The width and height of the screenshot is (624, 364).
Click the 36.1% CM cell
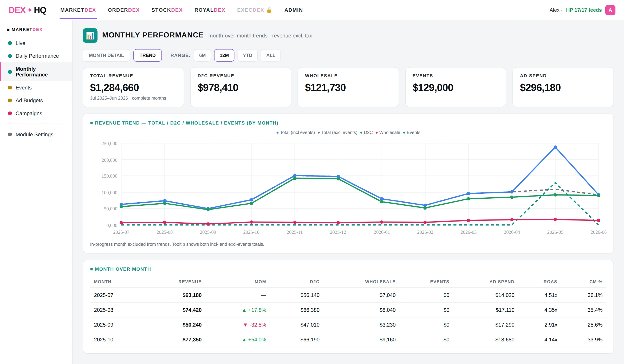pos(595,295)
